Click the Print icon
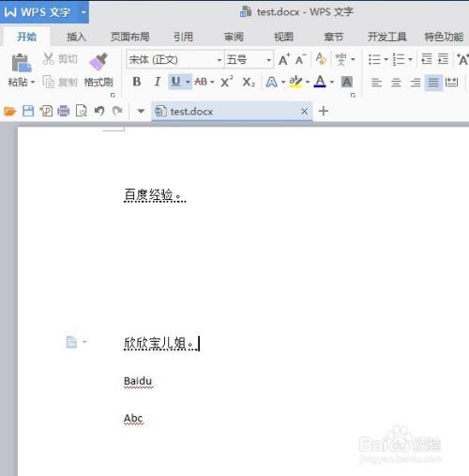The width and height of the screenshot is (469, 476). [x=64, y=111]
